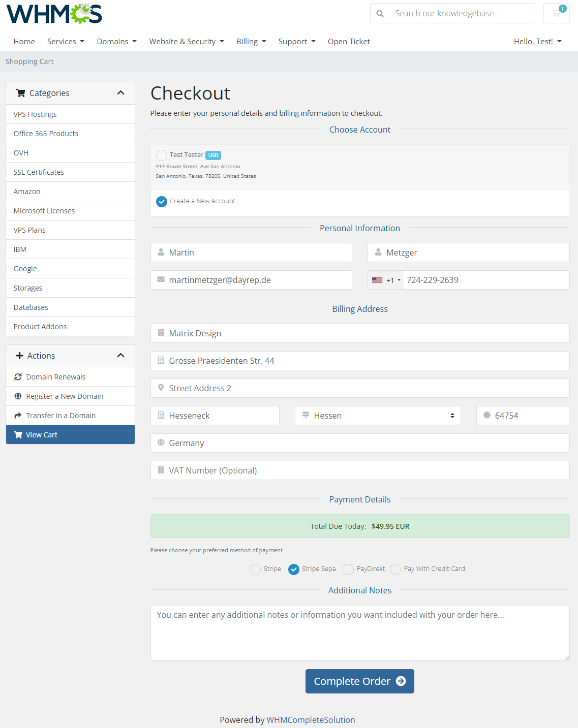This screenshot has height=728, width=578.
Task: Click the arrow icon for Transfer in a Domain
Action: 18,415
